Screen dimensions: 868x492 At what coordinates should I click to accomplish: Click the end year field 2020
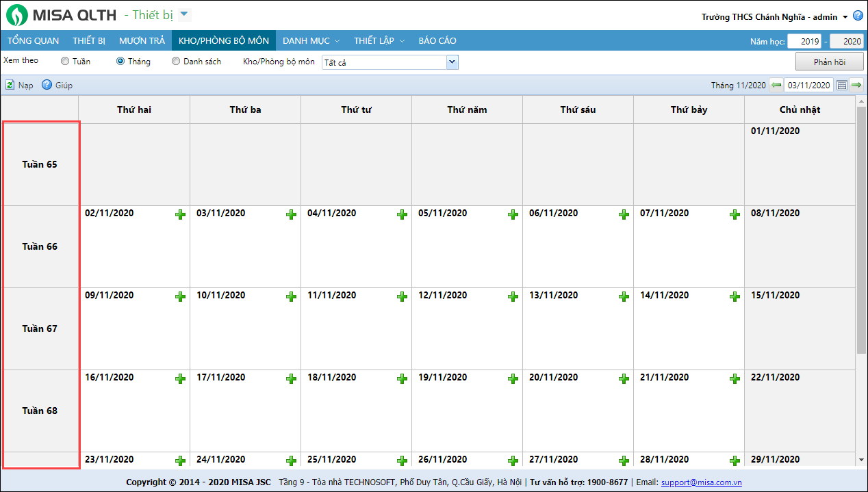tap(846, 41)
